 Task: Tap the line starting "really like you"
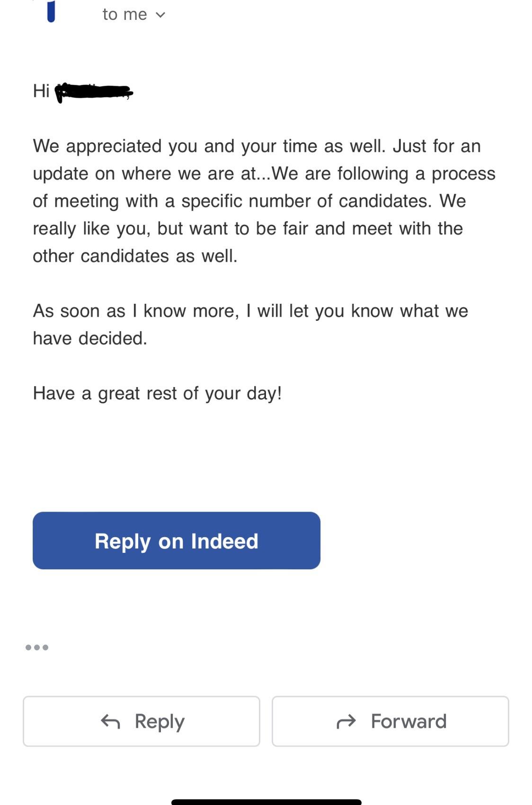[x=248, y=229]
